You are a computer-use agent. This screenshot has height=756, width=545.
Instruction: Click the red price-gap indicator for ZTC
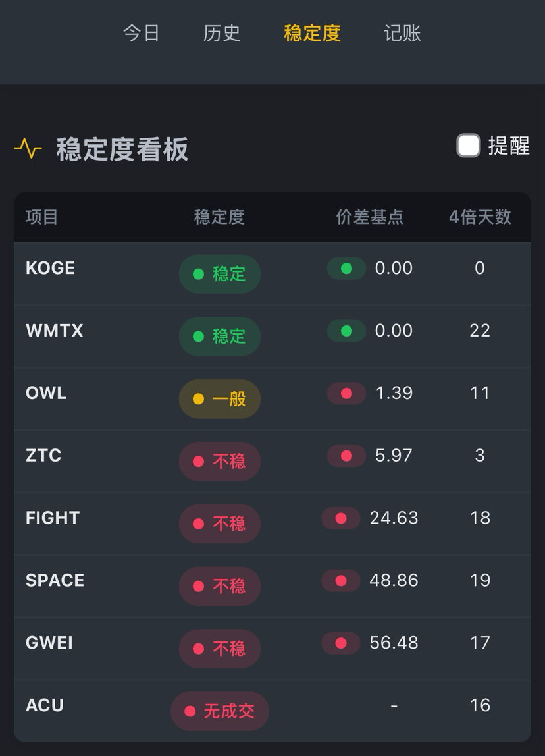pos(346,456)
